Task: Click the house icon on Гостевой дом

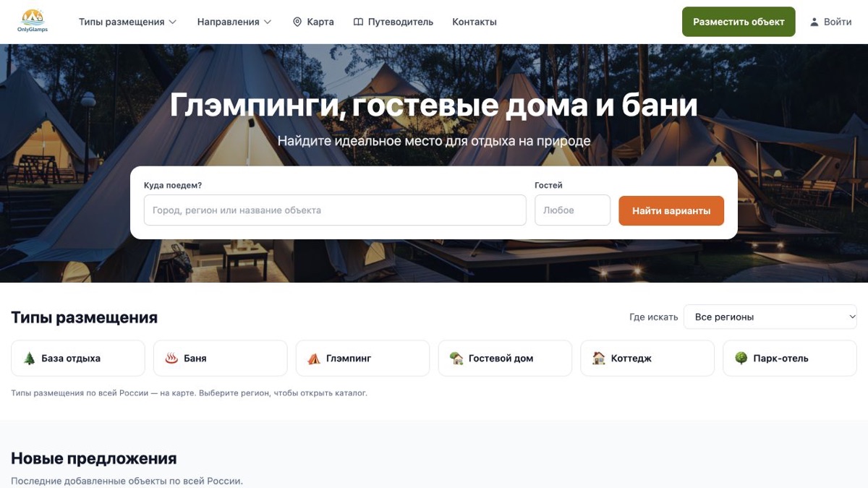Action: click(x=456, y=359)
